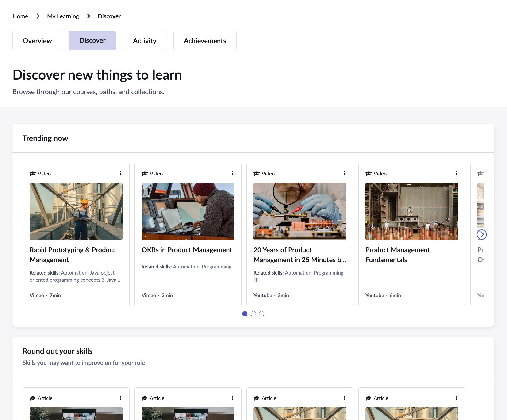This screenshot has width=507, height=420.
Task: Go to Home breadcrumb link
Action: coord(20,16)
